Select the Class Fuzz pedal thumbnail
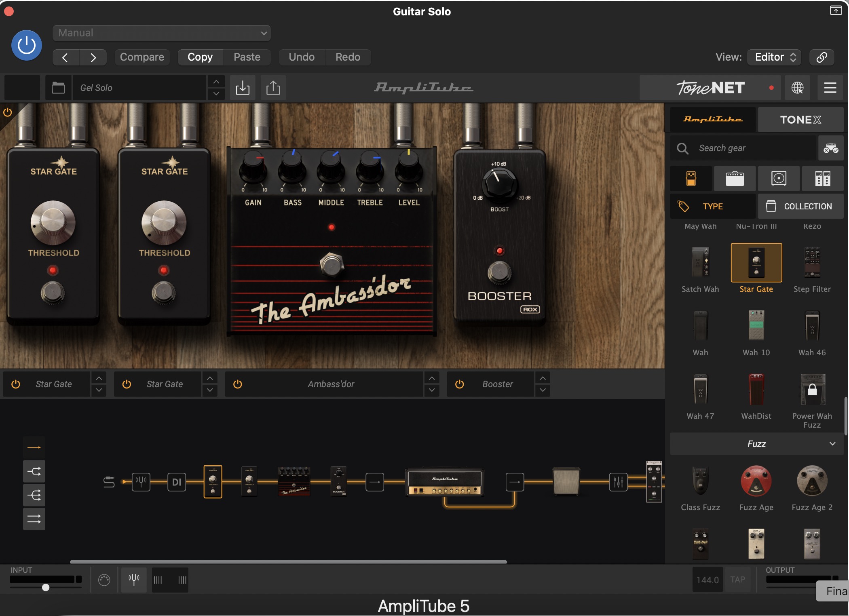This screenshot has height=616, width=849. pos(700,481)
